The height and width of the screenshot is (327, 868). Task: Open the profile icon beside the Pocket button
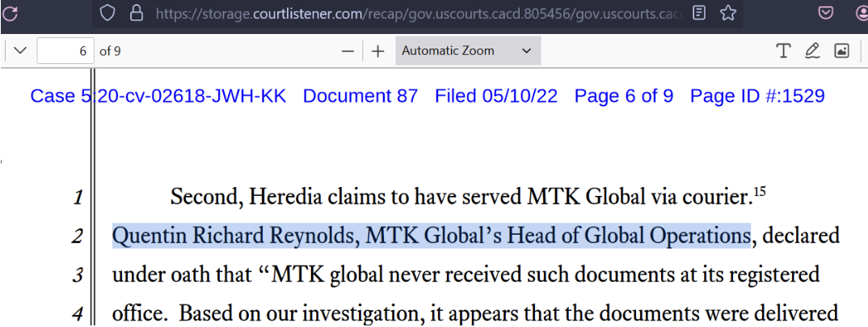click(x=863, y=13)
